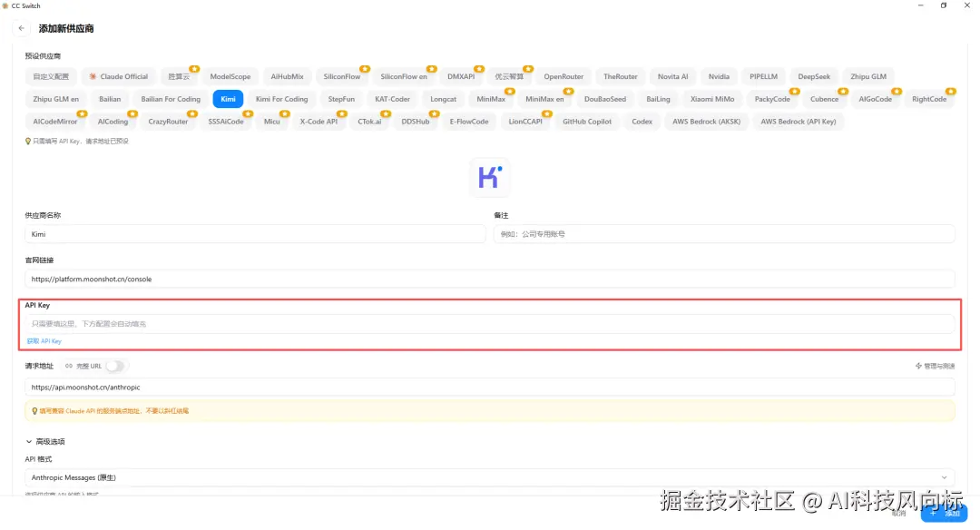Click the CC Switch icon in the title bar
Viewport: 980px width, 530px height.
pos(8,5)
